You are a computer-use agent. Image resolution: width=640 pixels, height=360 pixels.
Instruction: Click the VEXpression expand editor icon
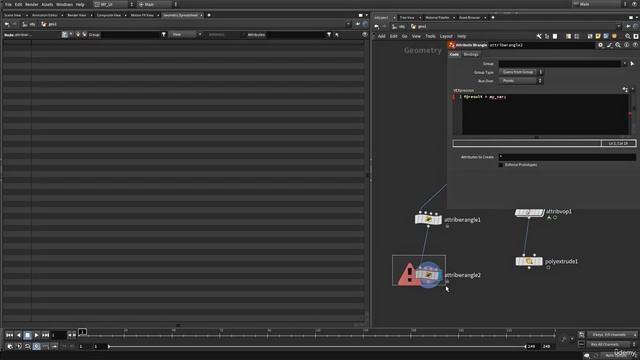625,89
